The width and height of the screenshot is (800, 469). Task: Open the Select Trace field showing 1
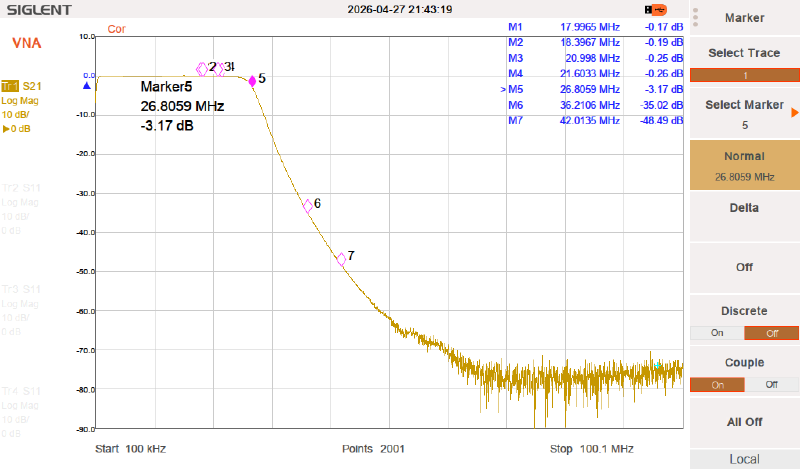pyautogui.click(x=744, y=76)
